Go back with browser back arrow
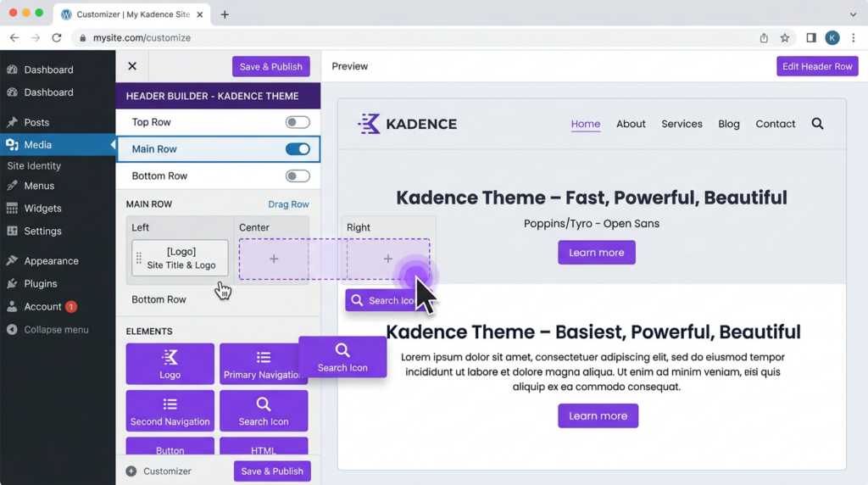This screenshot has height=485, width=868. (x=14, y=37)
